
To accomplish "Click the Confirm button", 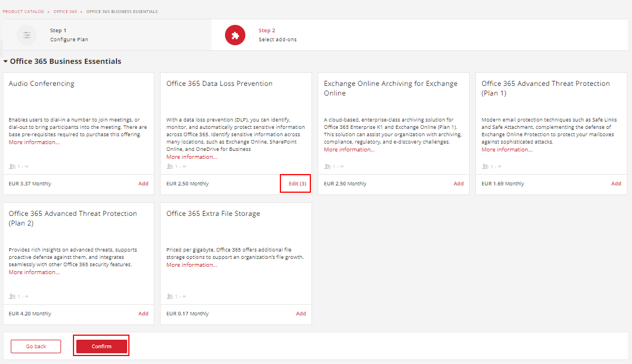I will [101, 346].
